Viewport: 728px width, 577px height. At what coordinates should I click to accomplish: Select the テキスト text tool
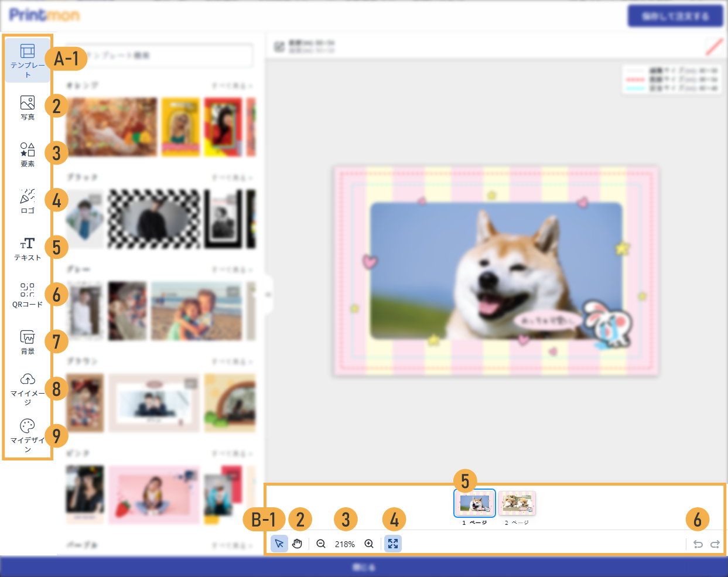point(28,248)
